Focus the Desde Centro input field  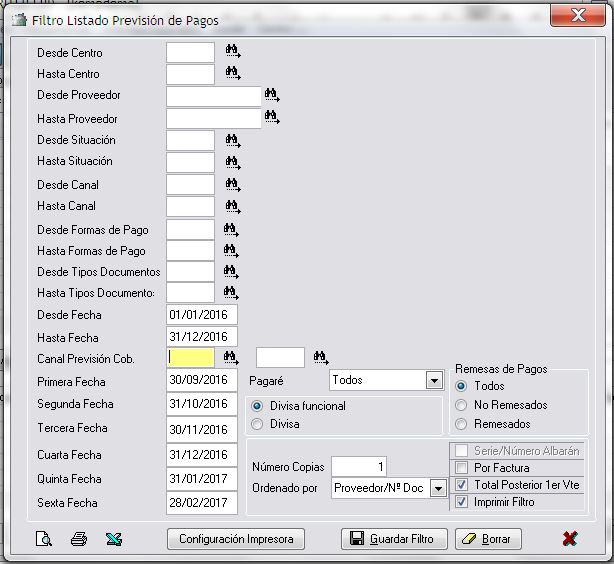(x=190, y=52)
